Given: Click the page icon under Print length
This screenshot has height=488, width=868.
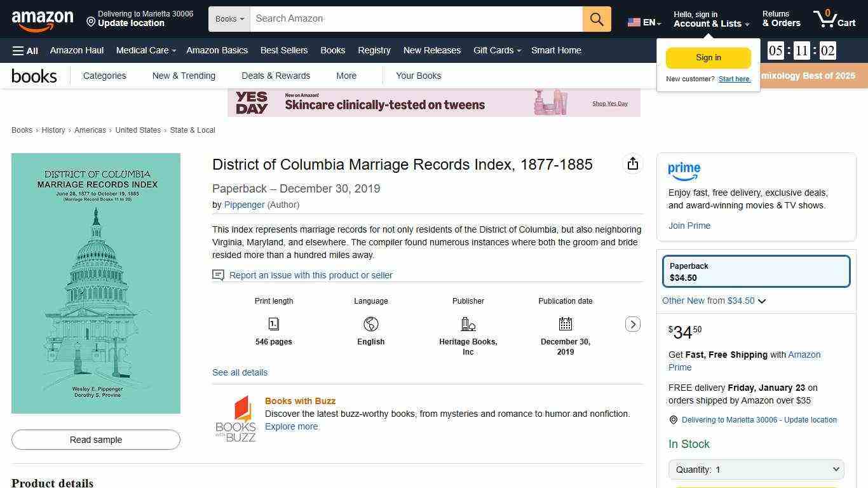Looking at the screenshot, I should (x=273, y=323).
